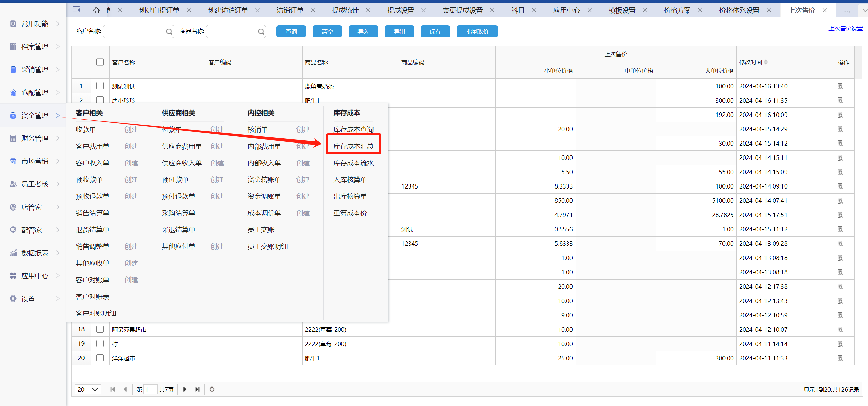The image size is (868, 406).
Task: Expand the 财务管理 sidebar menu
Action: [34, 138]
